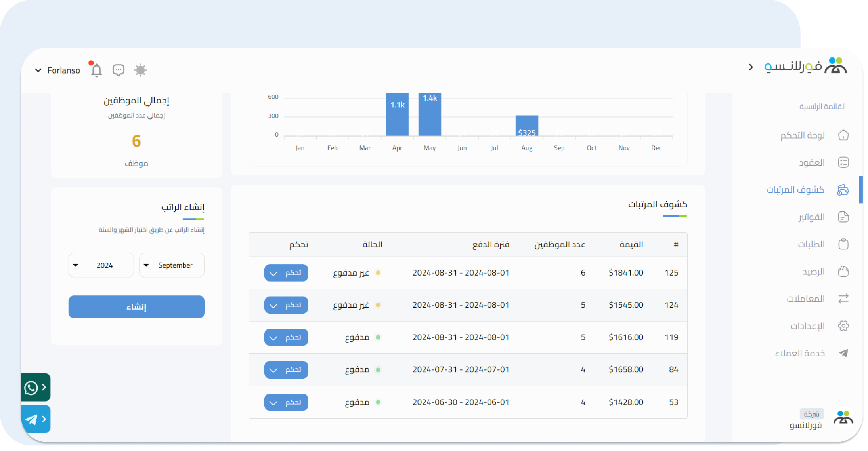Click the القيمة column header

[x=631, y=245]
